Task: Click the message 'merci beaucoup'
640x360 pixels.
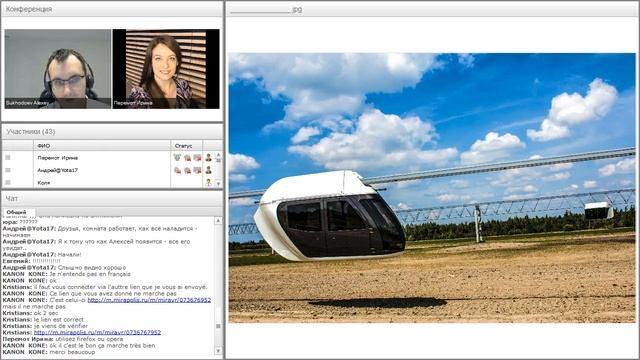Action: coord(72,352)
